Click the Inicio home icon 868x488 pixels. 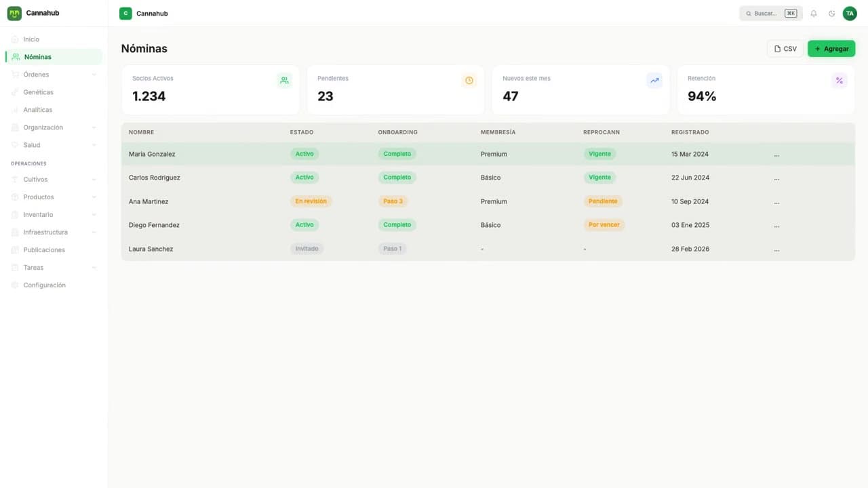tap(16, 39)
